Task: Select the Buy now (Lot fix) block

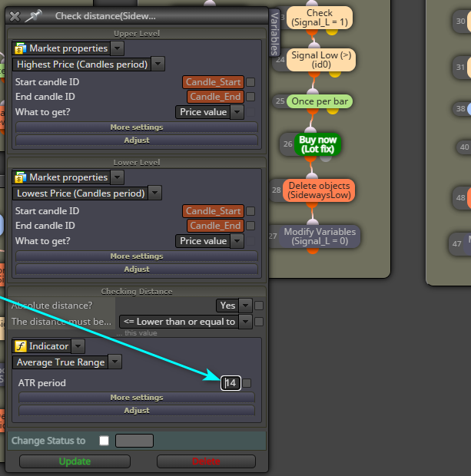Action: [317, 144]
